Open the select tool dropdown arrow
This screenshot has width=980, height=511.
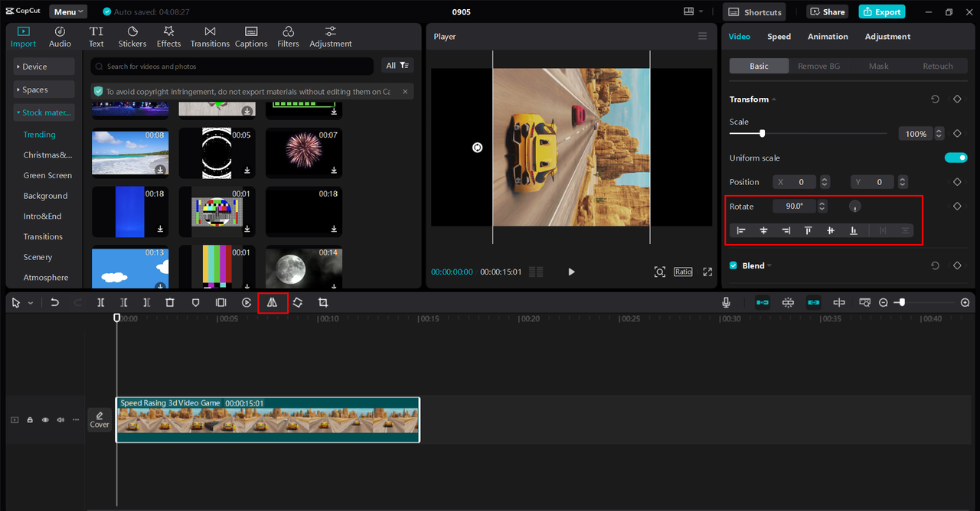pyautogui.click(x=31, y=303)
